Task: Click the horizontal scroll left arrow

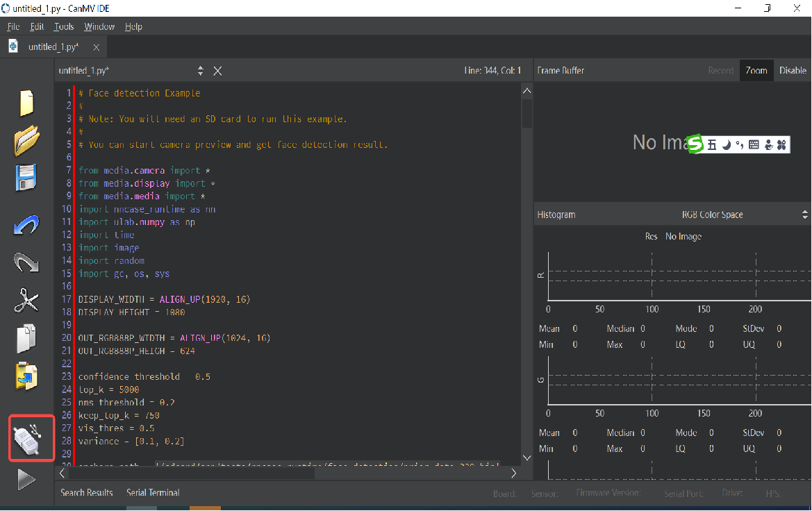Action: 62,473
